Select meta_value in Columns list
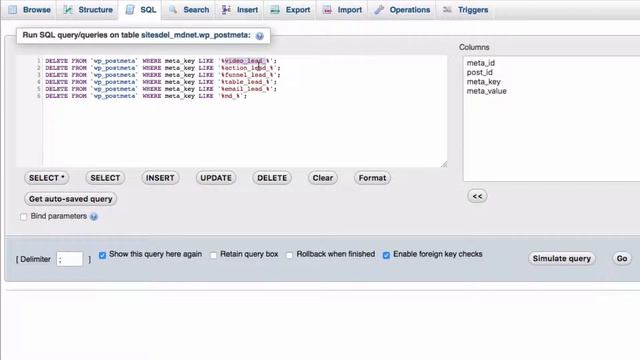The width and height of the screenshot is (640, 360). (x=487, y=91)
